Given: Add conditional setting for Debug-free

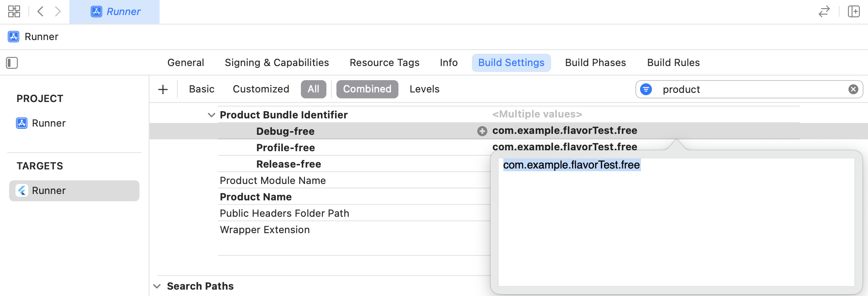Looking at the screenshot, I should [482, 131].
